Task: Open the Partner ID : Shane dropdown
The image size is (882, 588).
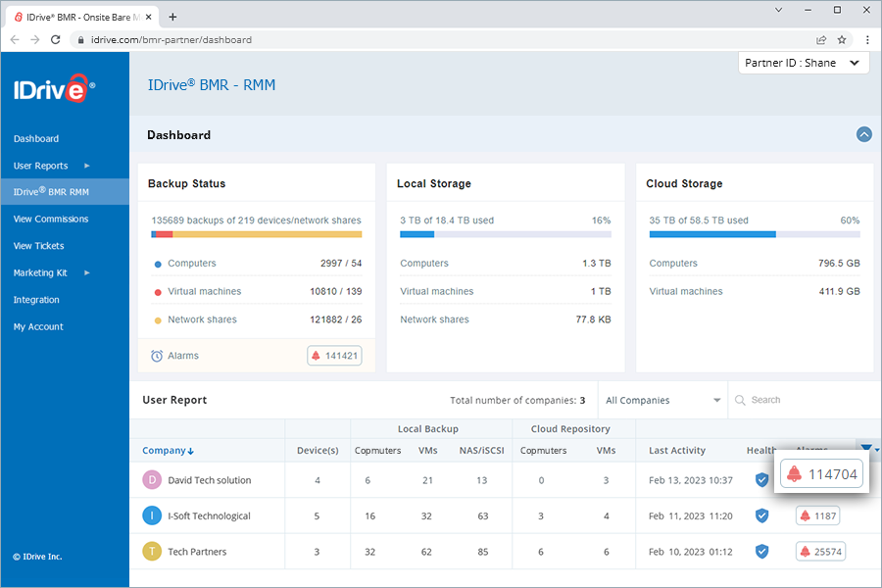Action: coord(804,63)
